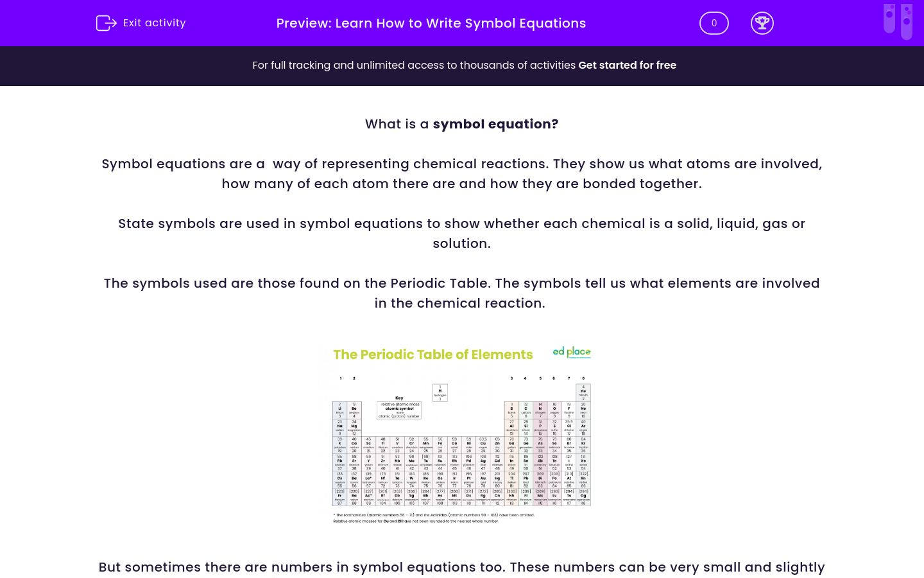Image resolution: width=924 pixels, height=578 pixels.
Task: Click the exit door icon beside Exit activity
Action: pos(107,23)
